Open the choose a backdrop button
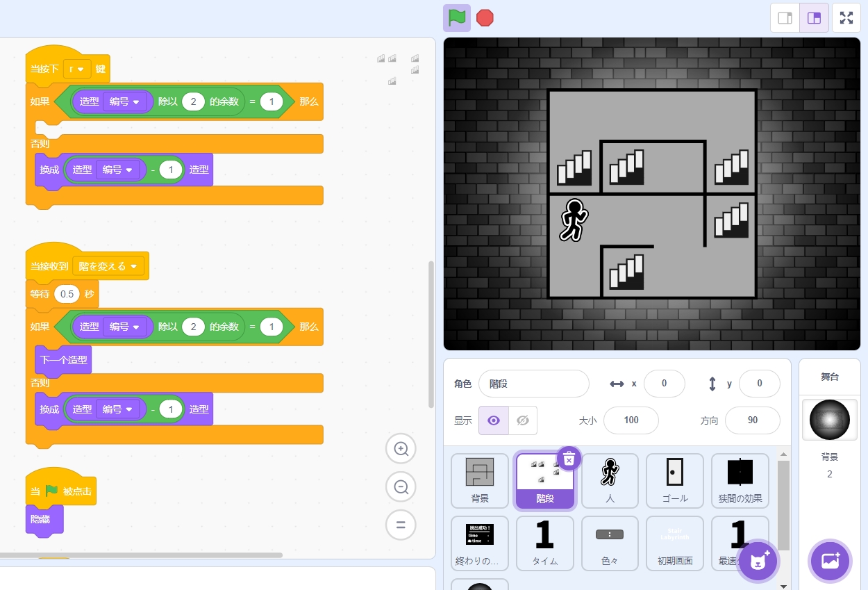Screen dimensions: 868x590 point(830,560)
